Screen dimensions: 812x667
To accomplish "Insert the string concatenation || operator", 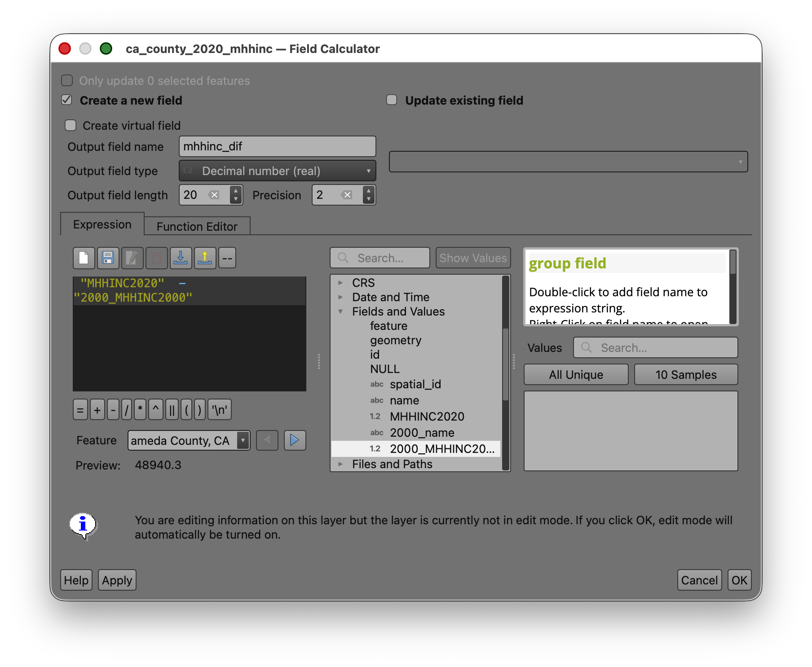I will click(172, 410).
